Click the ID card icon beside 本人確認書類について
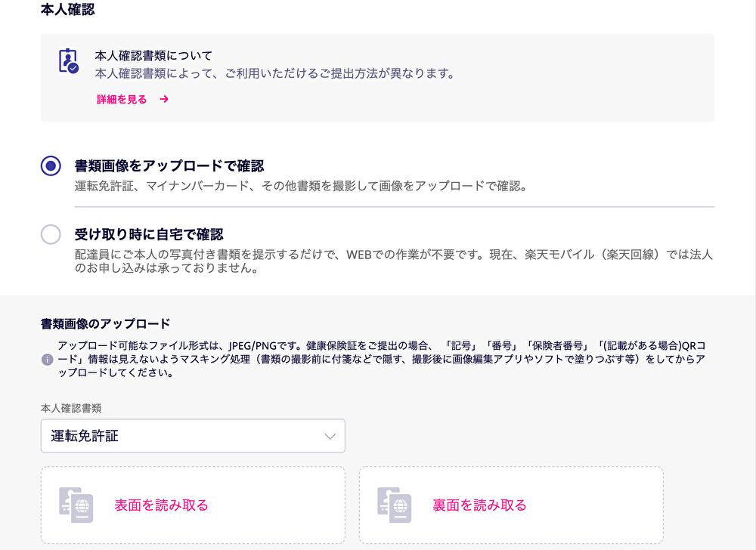756x550 pixels. pos(68,61)
